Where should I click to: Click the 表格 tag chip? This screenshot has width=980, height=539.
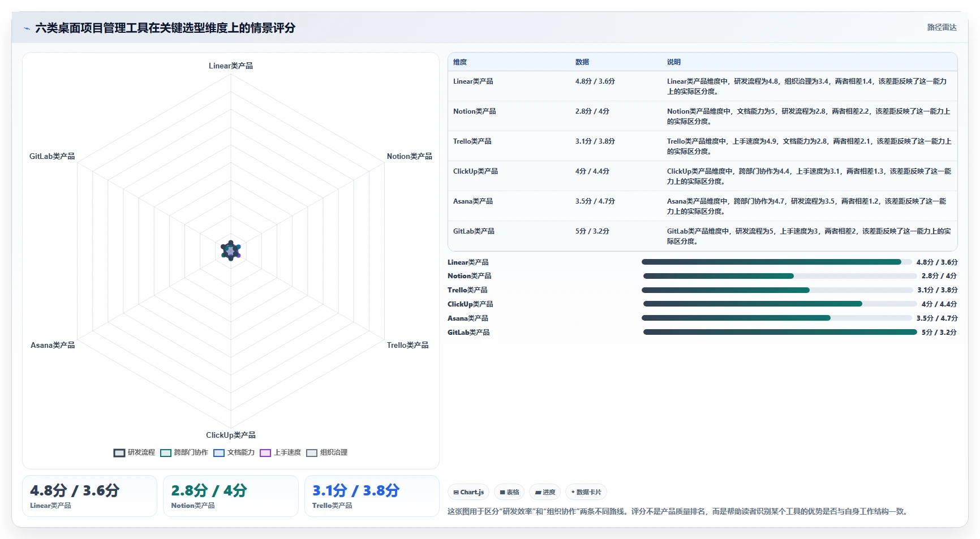(509, 492)
